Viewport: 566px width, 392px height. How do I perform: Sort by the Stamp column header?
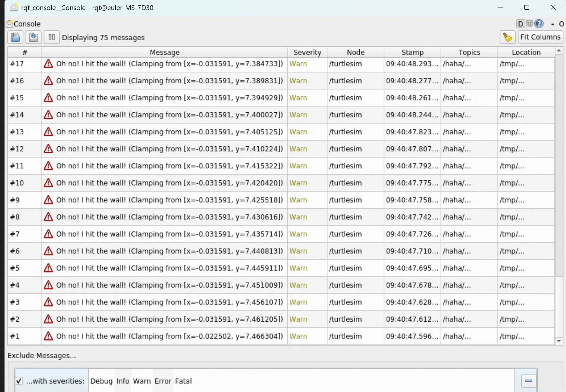click(412, 52)
